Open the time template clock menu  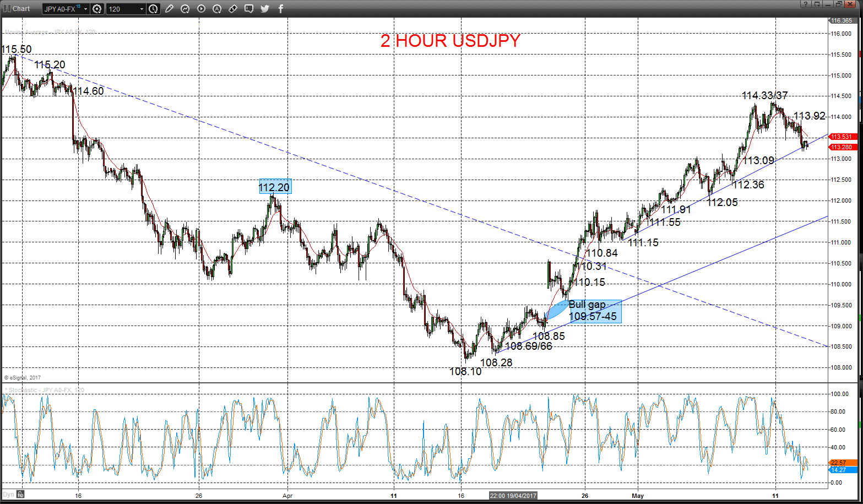point(153,9)
